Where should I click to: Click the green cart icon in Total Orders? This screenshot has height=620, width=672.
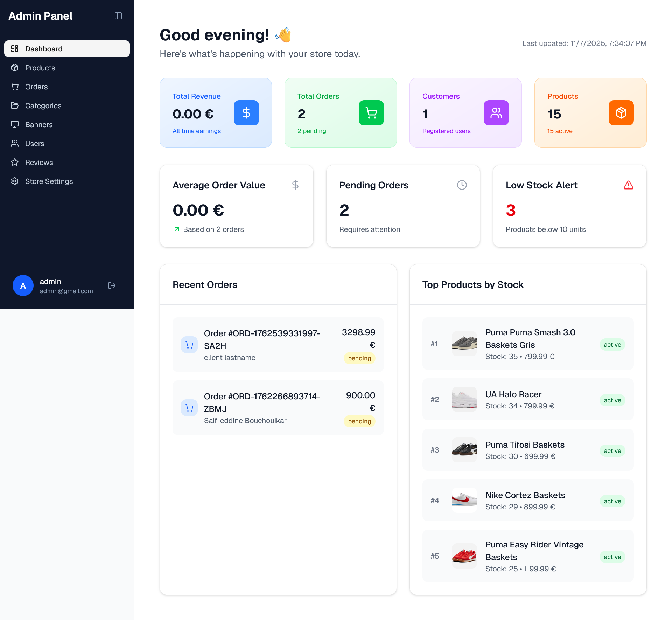371,113
